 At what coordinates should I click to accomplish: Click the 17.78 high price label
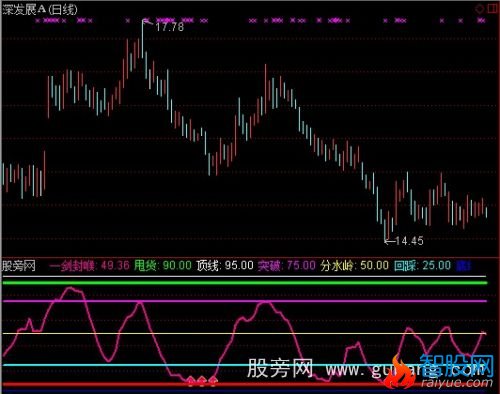[x=169, y=27]
